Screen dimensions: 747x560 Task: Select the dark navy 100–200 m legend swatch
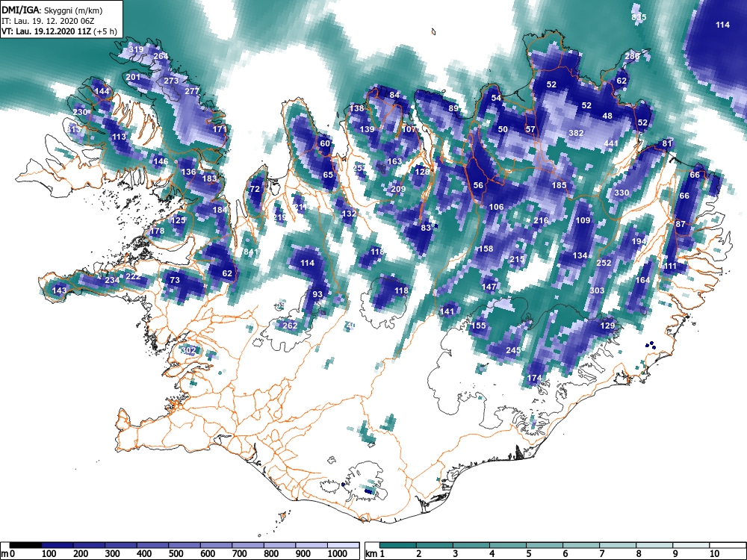[x=58, y=545]
